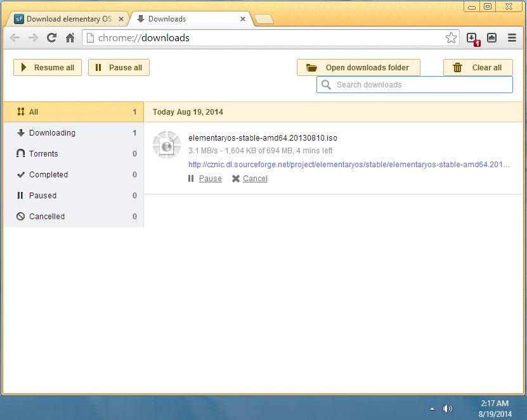The width and height of the screenshot is (527, 420).
Task: Go to the home page icon
Action: pyautogui.click(x=70, y=37)
